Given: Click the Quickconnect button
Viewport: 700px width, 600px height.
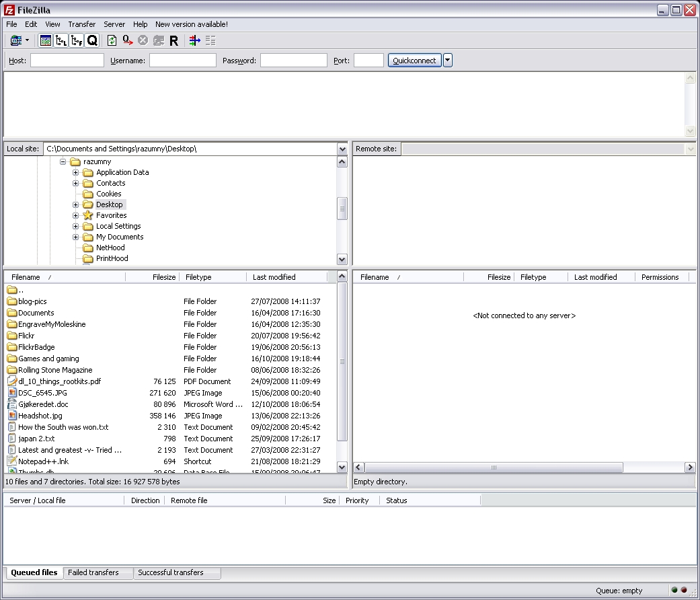Looking at the screenshot, I should [414, 61].
